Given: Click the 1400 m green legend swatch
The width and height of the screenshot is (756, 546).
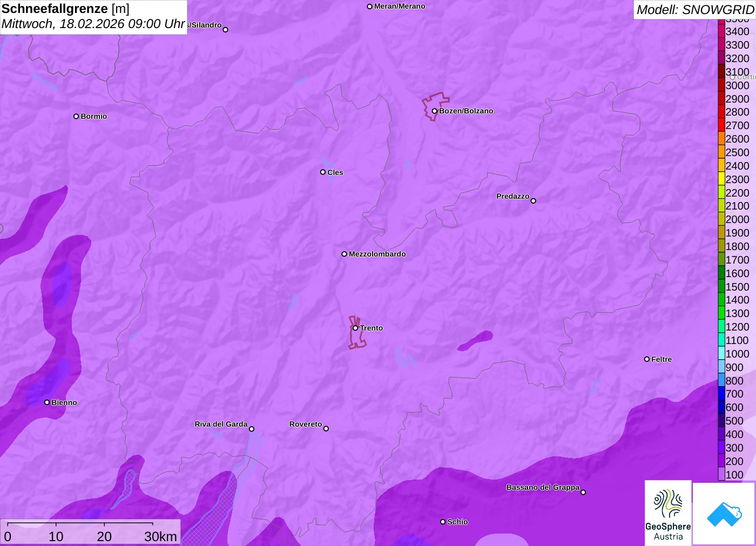Looking at the screenshot, I should point(721,300).
